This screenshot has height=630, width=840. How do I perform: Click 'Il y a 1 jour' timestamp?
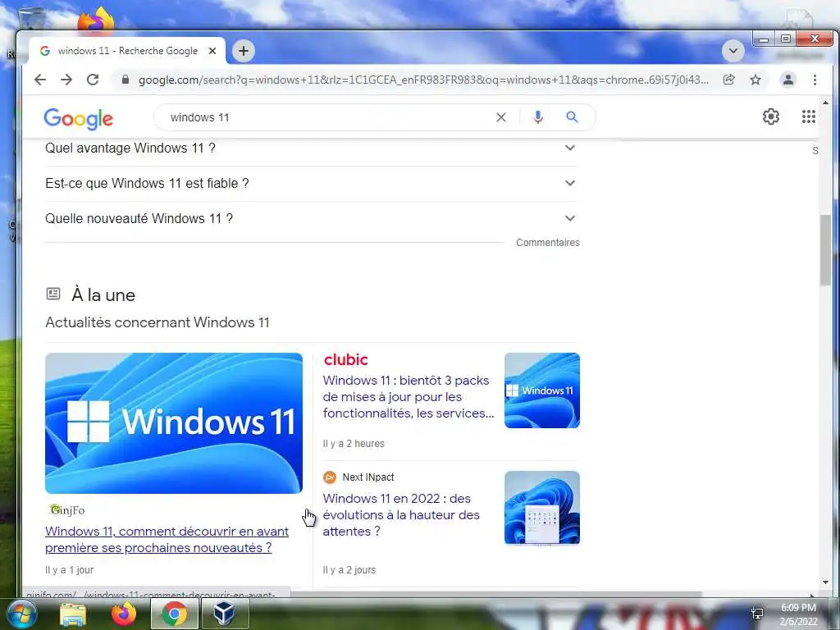point(69,570)
